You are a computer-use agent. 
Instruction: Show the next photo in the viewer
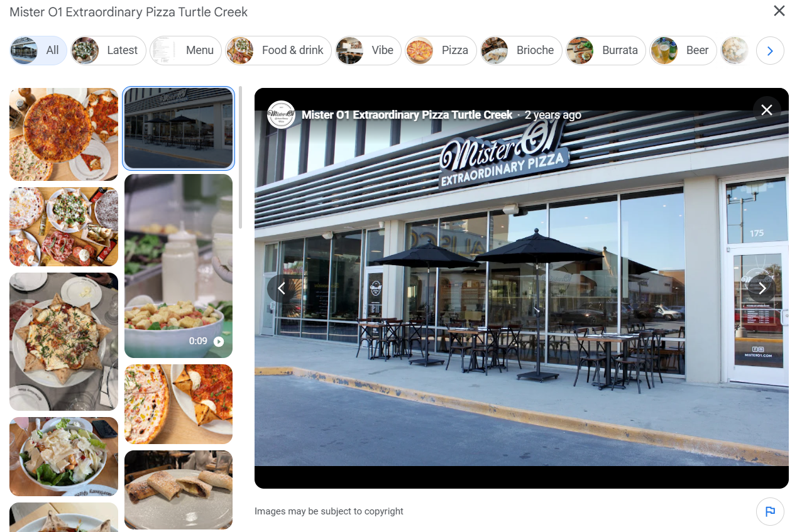pyautogui.click(x=762, y=288)
